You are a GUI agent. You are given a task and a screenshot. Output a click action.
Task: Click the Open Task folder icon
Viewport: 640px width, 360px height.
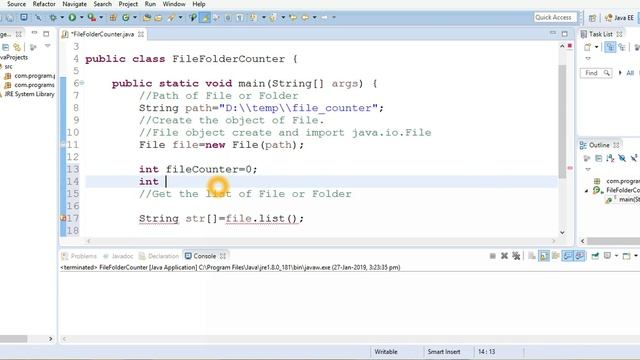point(158,18)
